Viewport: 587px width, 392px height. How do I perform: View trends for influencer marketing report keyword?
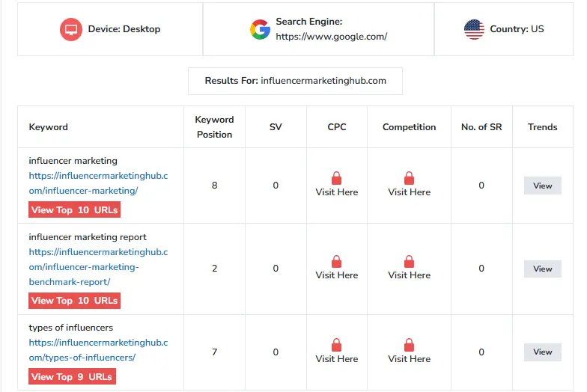point(542,269)
